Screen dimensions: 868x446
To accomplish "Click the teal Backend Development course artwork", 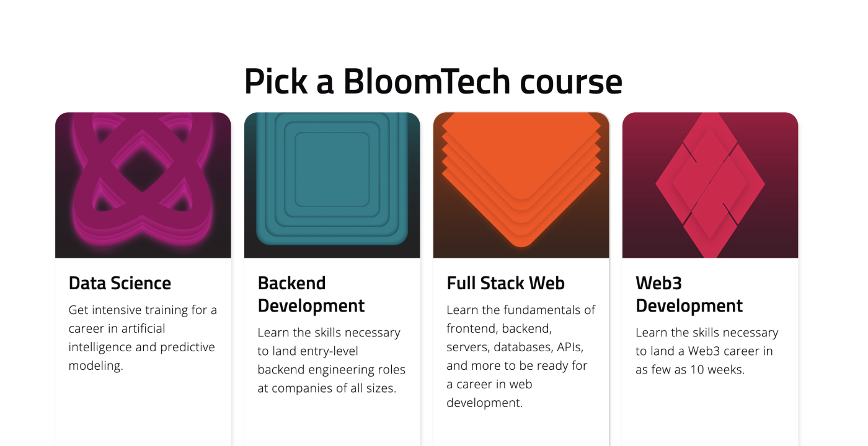I will [x=332, y=185].
